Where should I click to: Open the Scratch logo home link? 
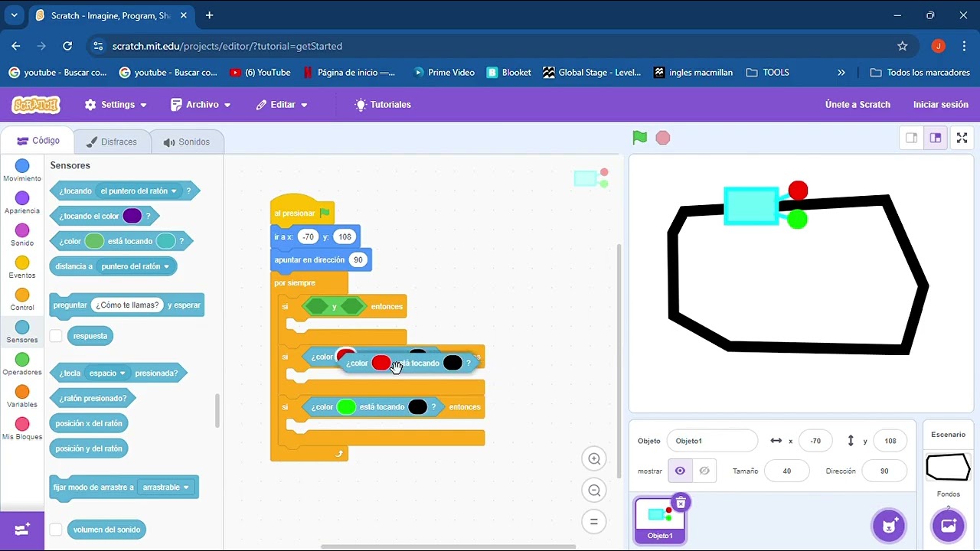pyautogui.click(x=36, y=105)
